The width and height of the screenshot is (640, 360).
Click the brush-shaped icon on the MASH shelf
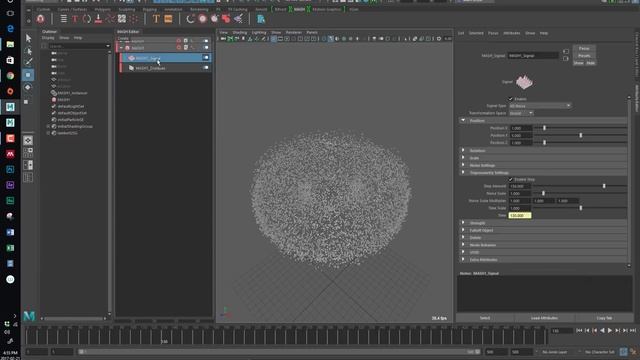pos(238,18)
